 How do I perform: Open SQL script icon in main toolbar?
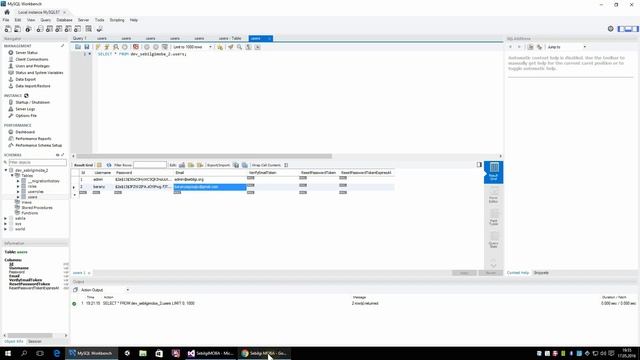pyautogui.click(x=18, y=29)
